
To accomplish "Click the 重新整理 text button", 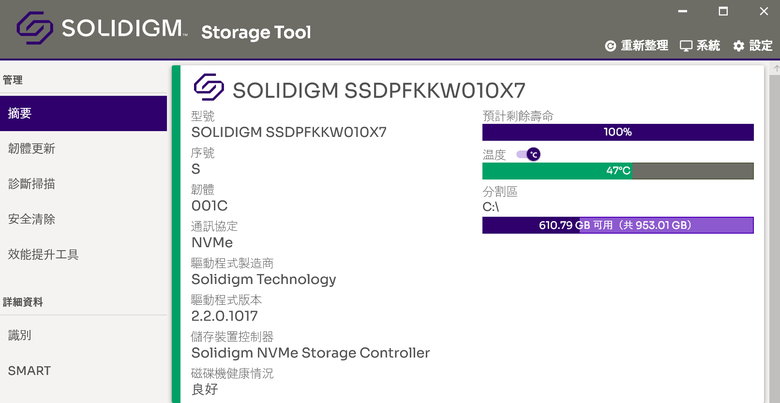I will [644, 46].
